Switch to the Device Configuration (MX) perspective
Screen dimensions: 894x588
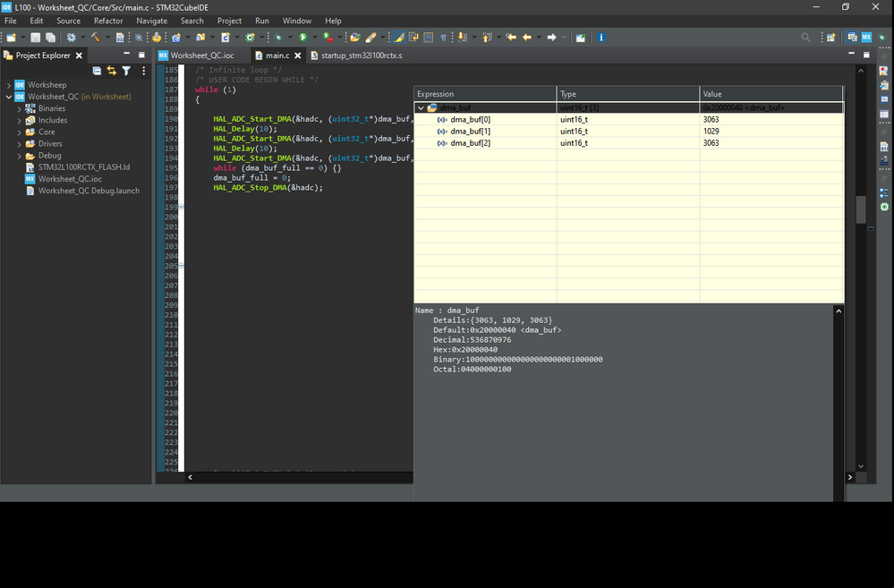tap(866, 38)
